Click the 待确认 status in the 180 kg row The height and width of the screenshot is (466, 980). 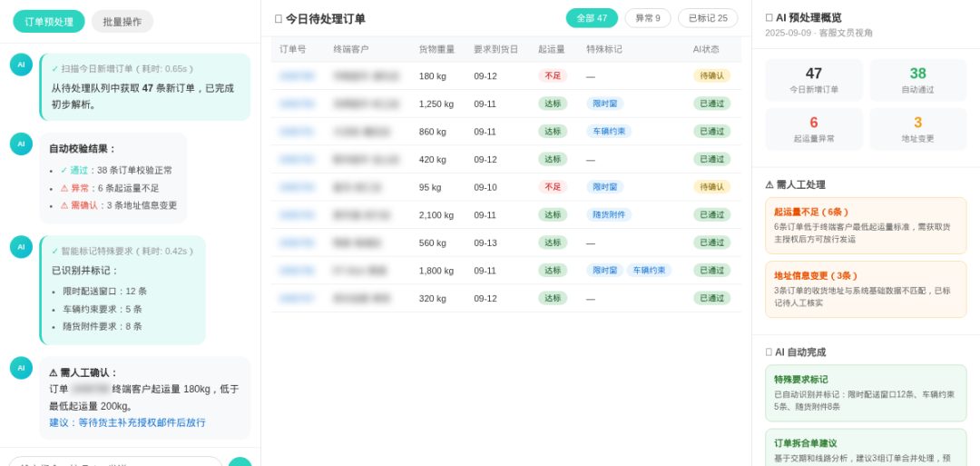tap(712, 75)
